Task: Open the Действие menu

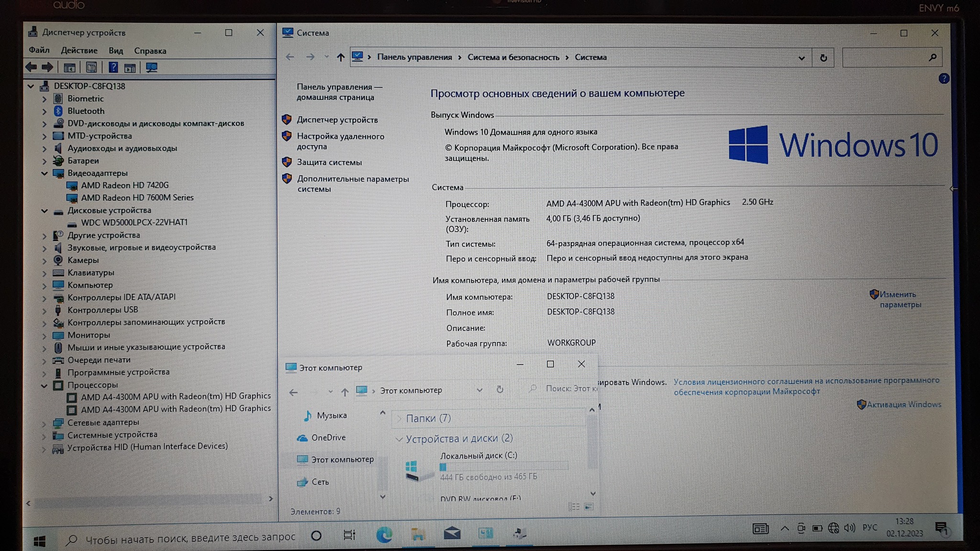Action: pyautogui.click(x=79, y=51)
